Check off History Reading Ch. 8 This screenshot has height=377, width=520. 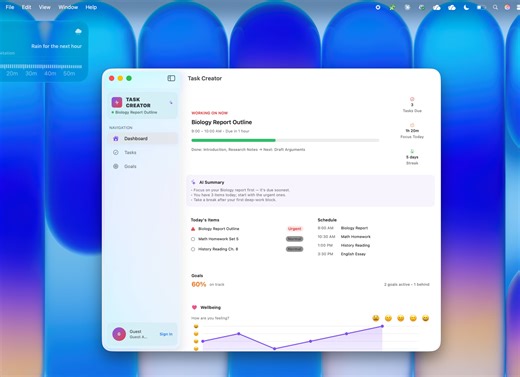pos(193,249)
